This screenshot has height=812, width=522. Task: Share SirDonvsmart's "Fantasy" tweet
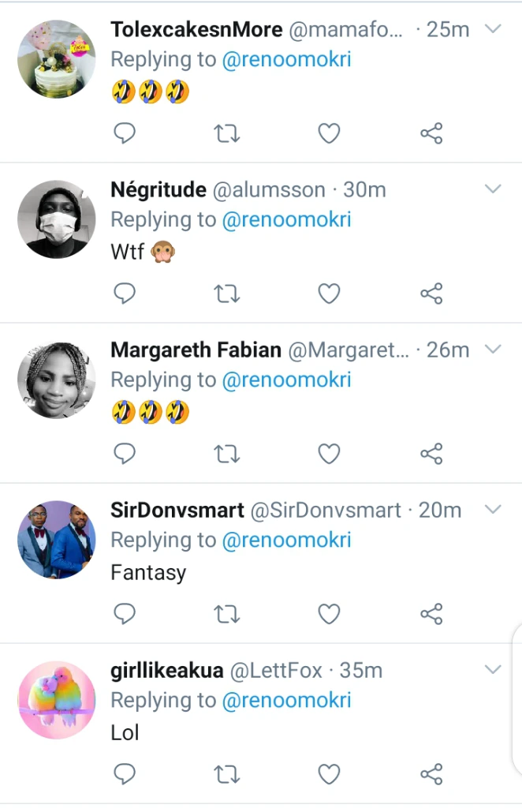(431, 614)
